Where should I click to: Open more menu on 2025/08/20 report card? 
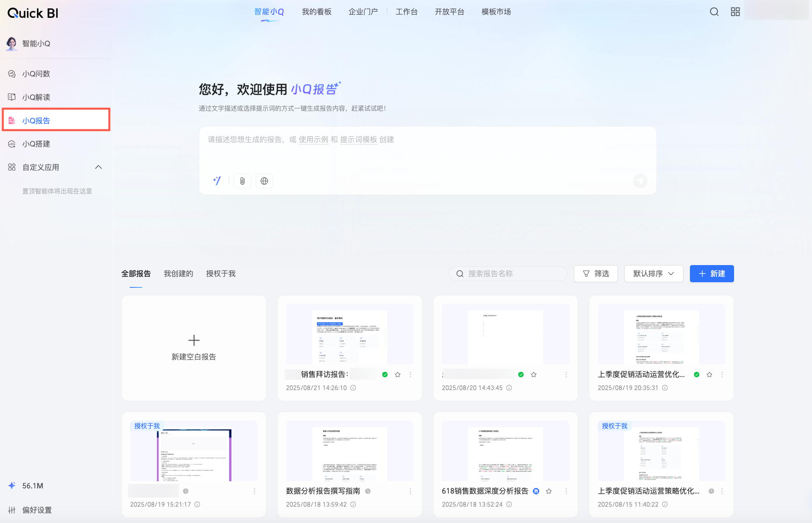coord(566,375)
